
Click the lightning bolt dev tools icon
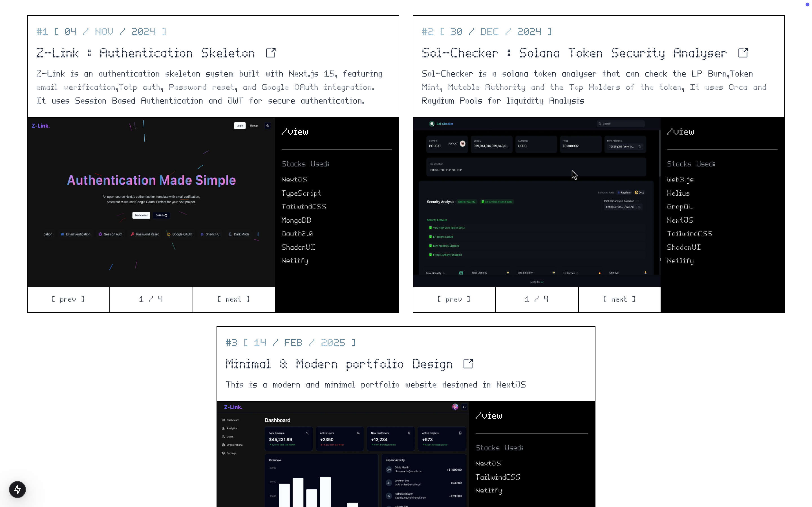point(17,489)
